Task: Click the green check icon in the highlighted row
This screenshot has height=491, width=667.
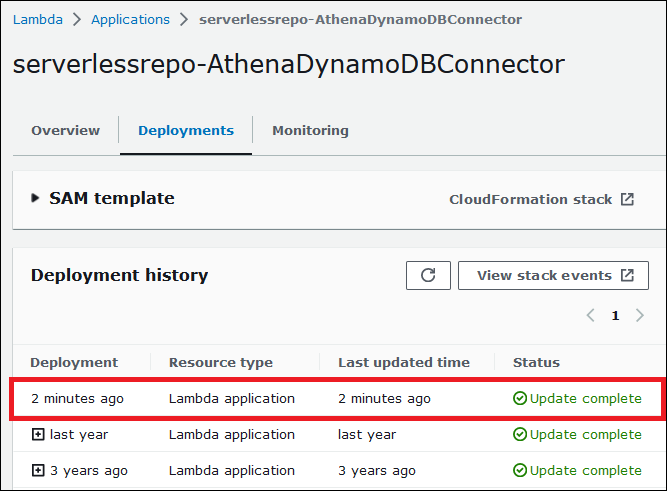Action: point(519,399)
